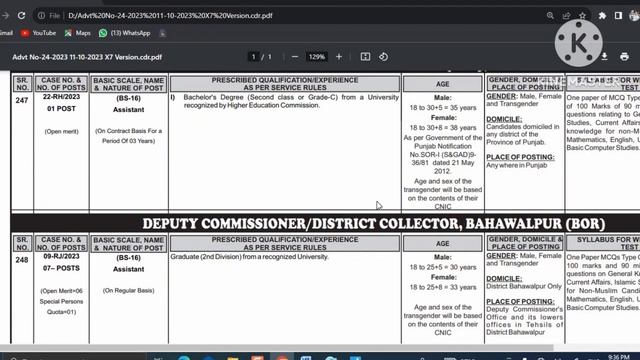Toggle the browser side panel icon

point(618,16)
